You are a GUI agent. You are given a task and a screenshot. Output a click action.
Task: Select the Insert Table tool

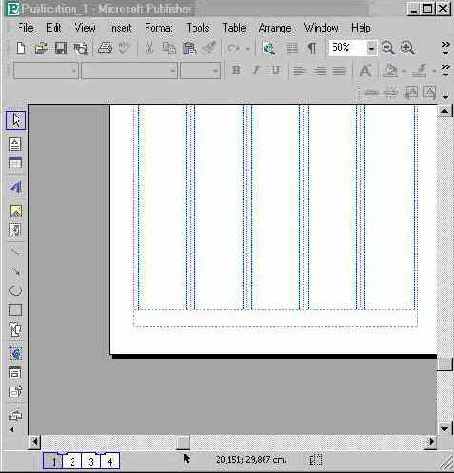(x=15, y=164)
